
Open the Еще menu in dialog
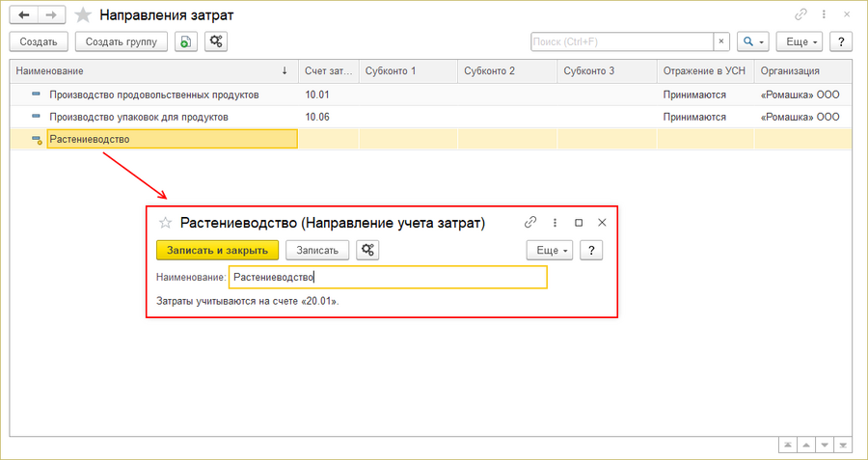click(x=549, y=250)
